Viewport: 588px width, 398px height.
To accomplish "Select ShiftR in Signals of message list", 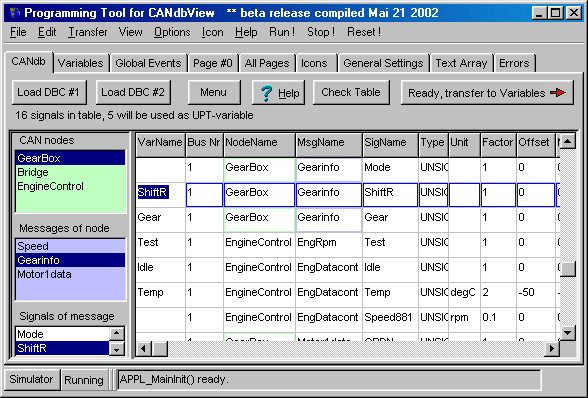I will (x=62, y=348).
